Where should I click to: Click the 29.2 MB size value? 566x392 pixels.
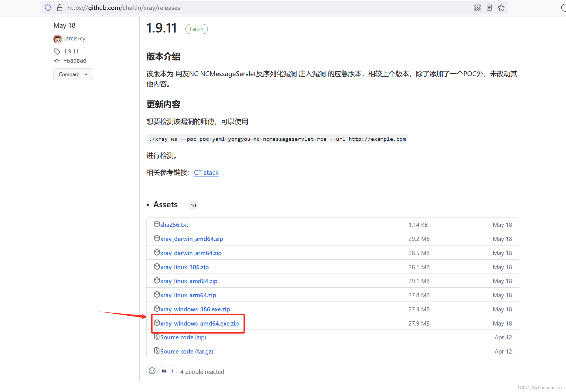click(x=419, y=239)
